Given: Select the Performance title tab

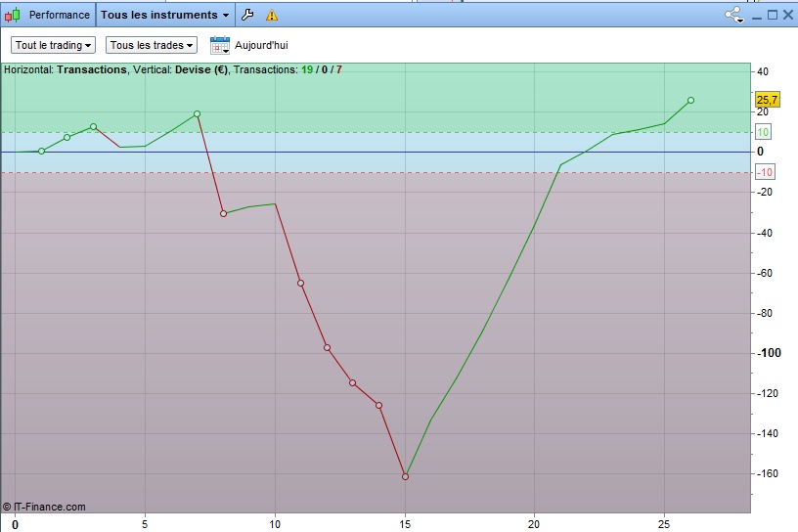Looking at the screenshot, I should [59, 15].
